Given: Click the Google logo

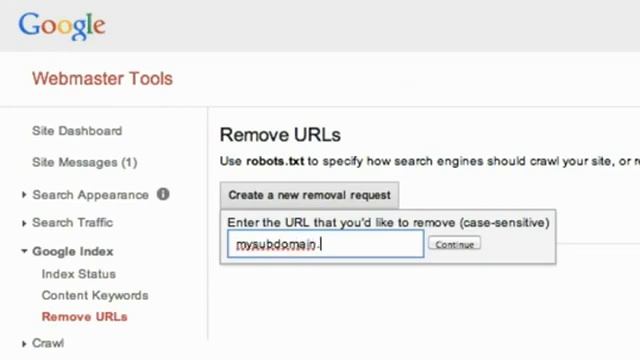Looking at the screenshot, I should (62, 26).
